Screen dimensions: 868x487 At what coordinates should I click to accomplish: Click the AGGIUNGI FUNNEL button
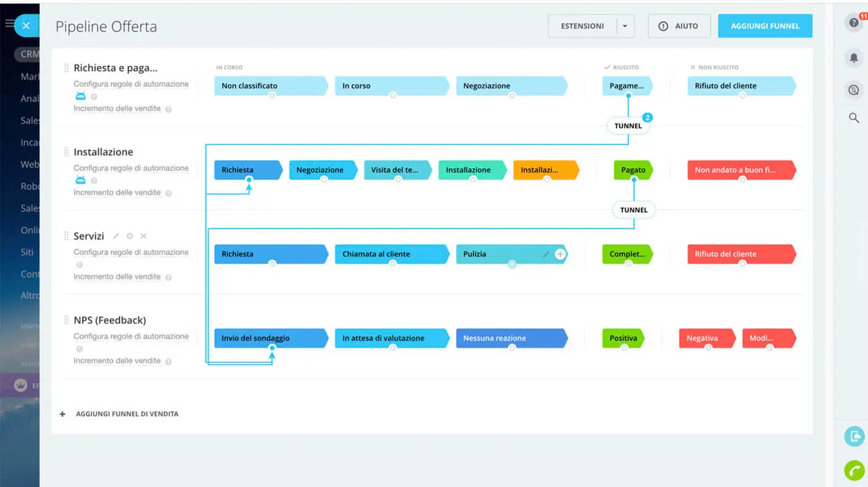click(765, 26)
